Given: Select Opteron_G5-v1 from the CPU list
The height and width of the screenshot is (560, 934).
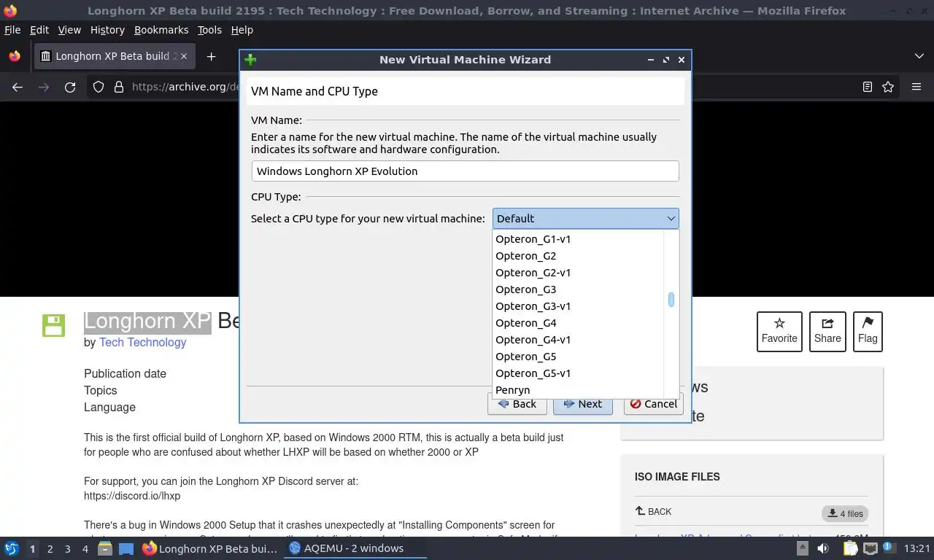Looking at the screenshot, I should click(x=579, y=373).
